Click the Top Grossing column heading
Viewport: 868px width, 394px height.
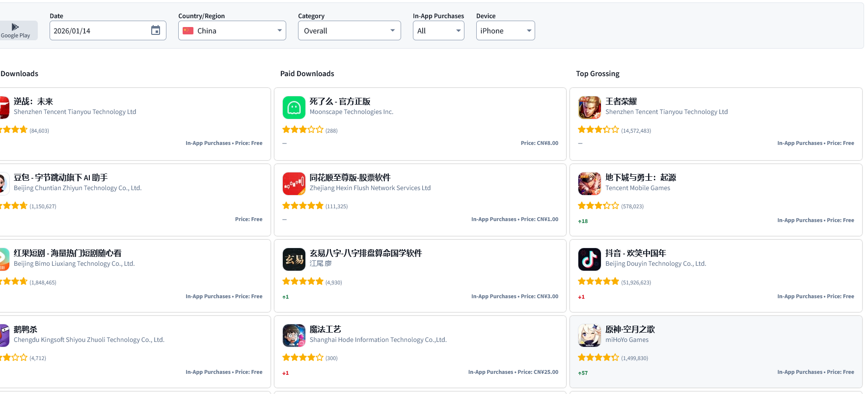[598, 74]
